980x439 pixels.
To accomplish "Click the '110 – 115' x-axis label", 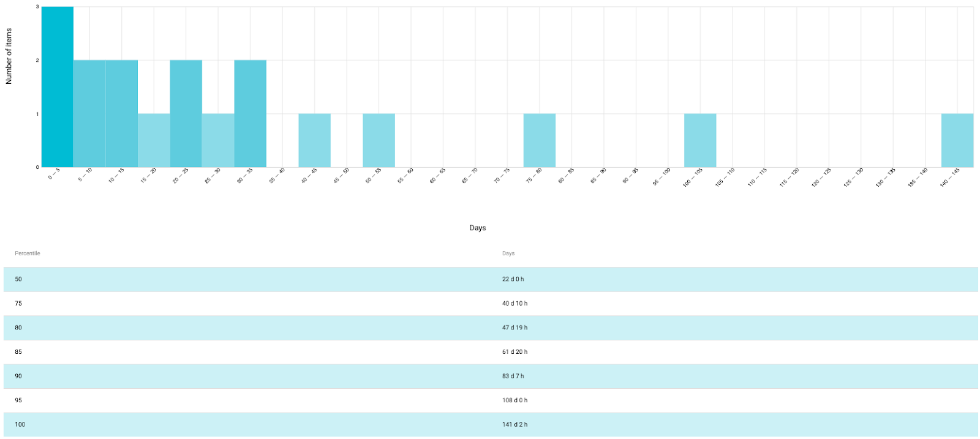I will pyautogui.click(x=757, y=177).
